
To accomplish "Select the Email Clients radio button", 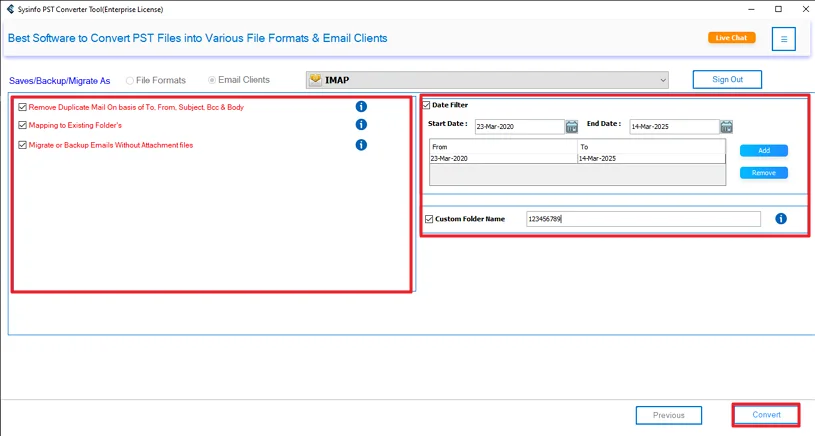I will [212, 80].
